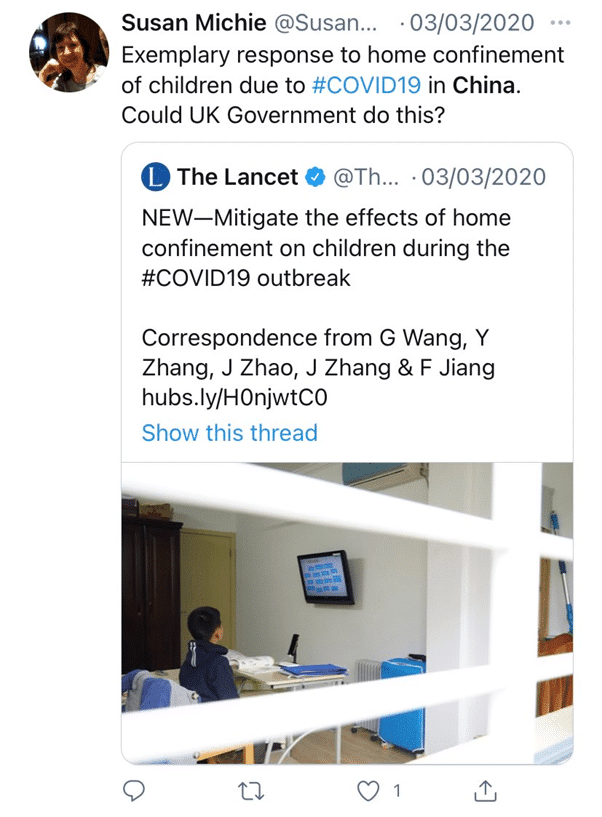Click the Susan Michie display name
This screenshot has height=817, width=602.
tap(194, 23)
